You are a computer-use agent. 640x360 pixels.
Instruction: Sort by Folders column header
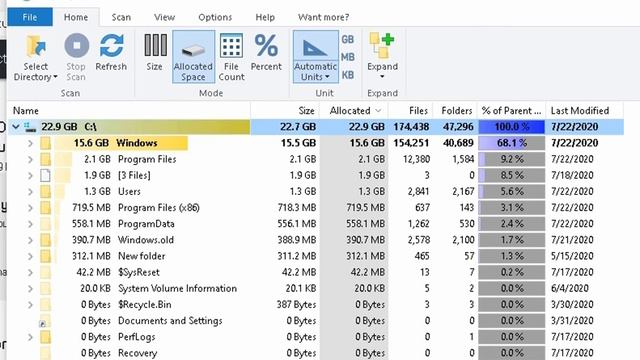click(x=455, y=111)
